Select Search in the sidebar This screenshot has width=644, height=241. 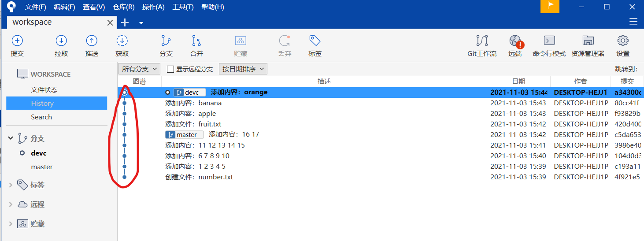click(x=41, y=117)
